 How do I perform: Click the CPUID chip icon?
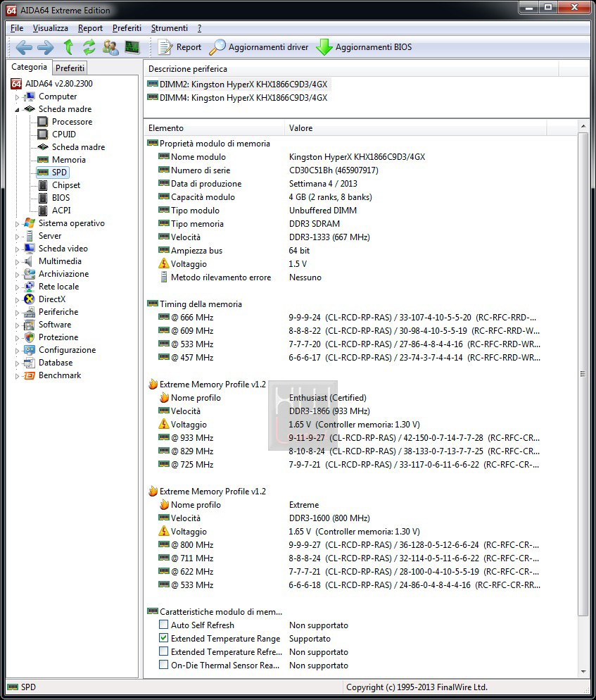tap(43, 135)
